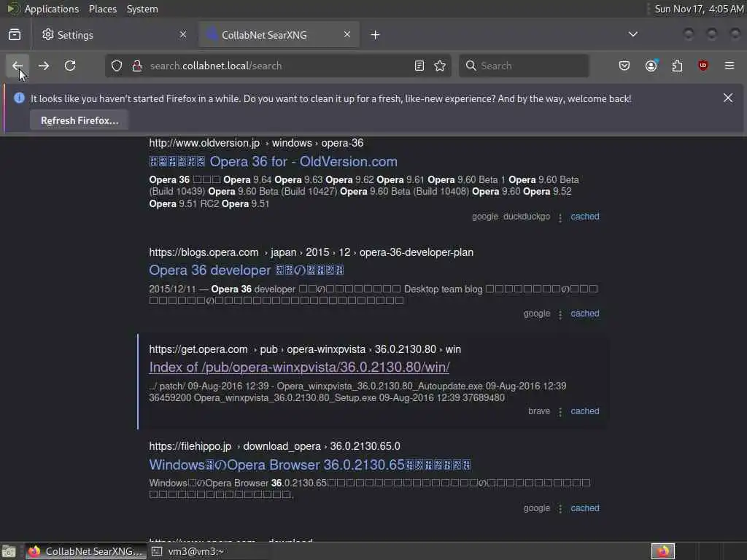Go forward with the forward arrow

coord(44,66)
